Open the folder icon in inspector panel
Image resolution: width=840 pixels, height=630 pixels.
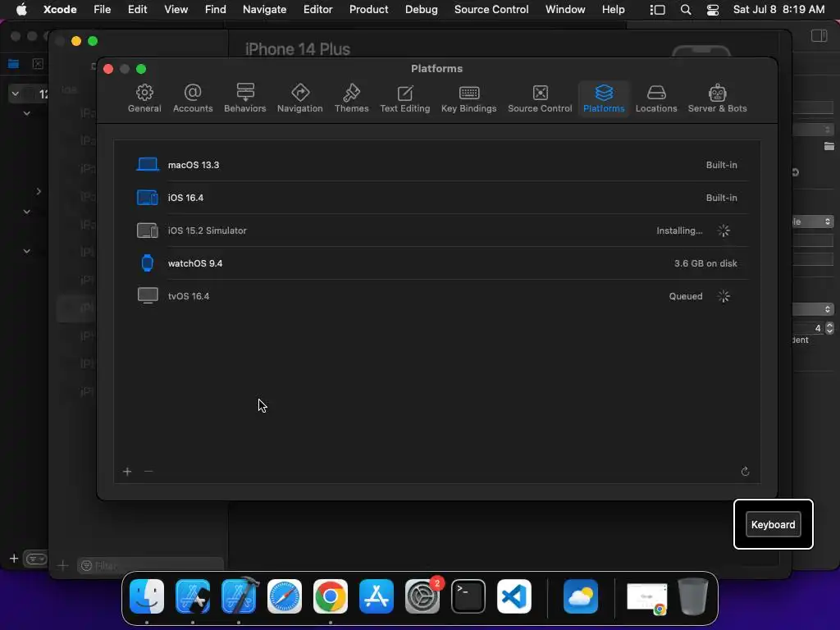pos(829,146)
